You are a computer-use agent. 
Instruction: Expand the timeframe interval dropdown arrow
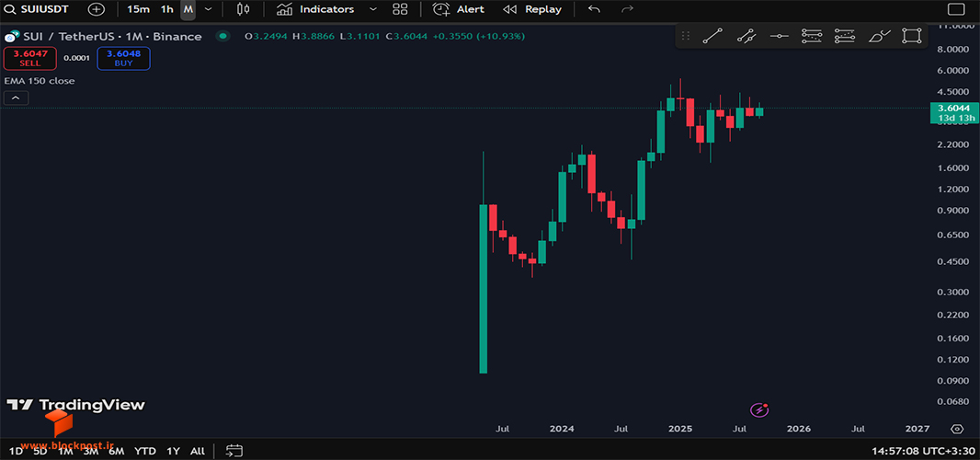coord(208,9)
